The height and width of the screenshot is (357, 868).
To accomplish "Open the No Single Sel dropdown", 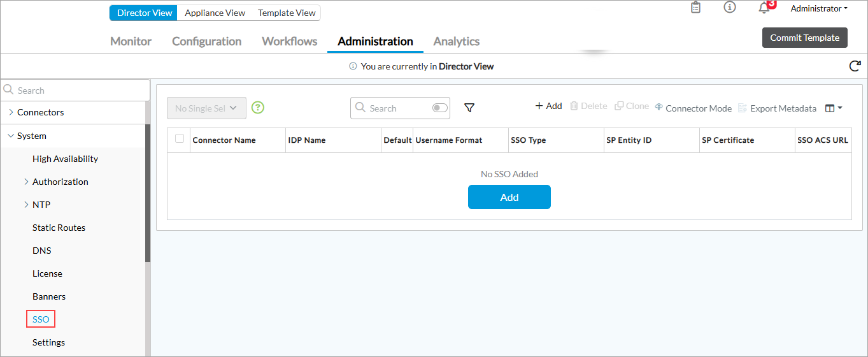I will pyautogui.click(x=206, y=108).
